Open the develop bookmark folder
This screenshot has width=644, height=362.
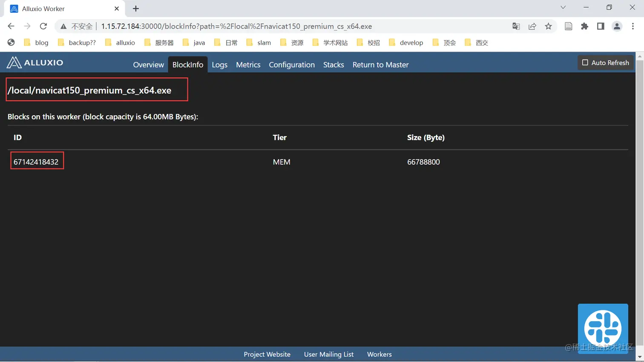406,43
